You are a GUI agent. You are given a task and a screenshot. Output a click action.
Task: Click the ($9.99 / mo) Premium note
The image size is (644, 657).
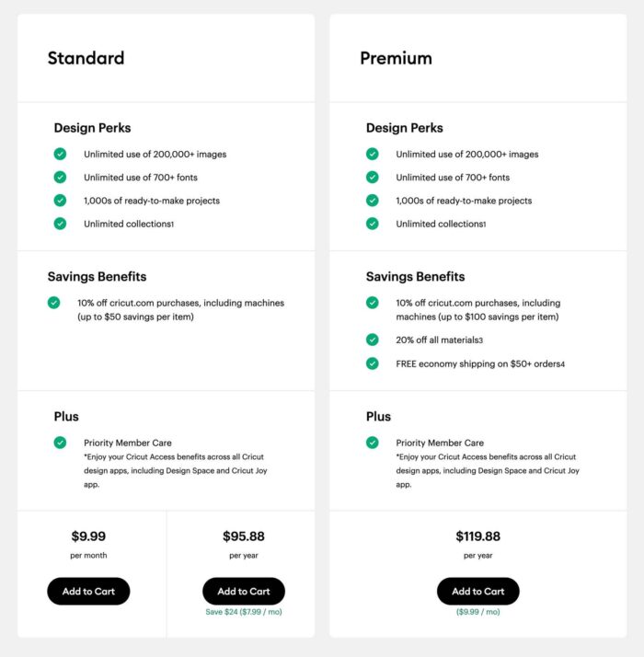point(478,612)
